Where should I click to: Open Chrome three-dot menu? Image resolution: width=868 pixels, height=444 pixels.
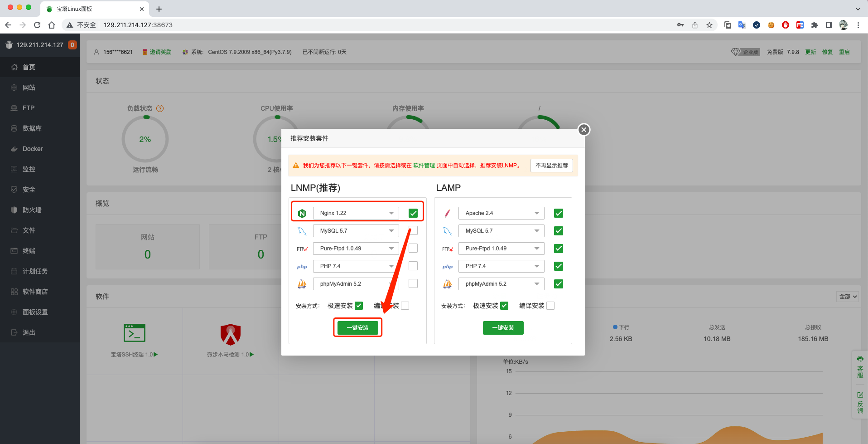pos(858,25)
